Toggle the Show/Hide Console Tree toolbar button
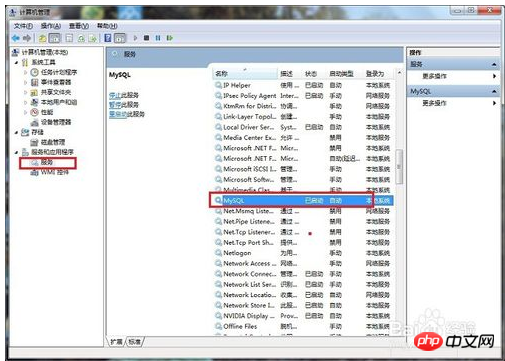 [55, 38]
